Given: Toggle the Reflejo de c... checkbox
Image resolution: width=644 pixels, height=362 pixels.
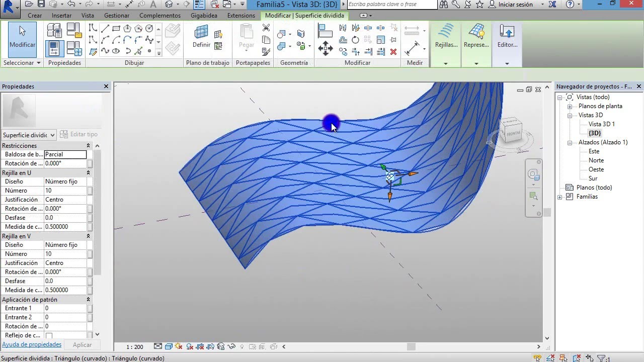Looking at the screenshot, I should point(49,335).
